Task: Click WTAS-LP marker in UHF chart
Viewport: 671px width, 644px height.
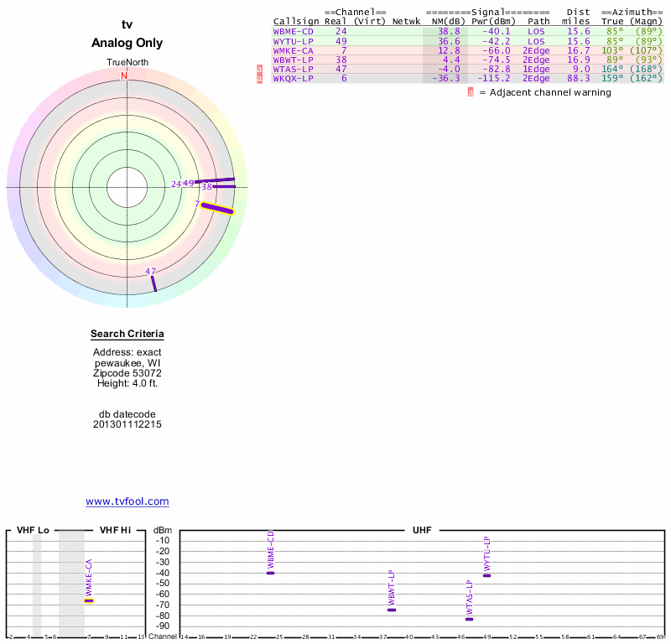Action: click(x=470, y=619)
